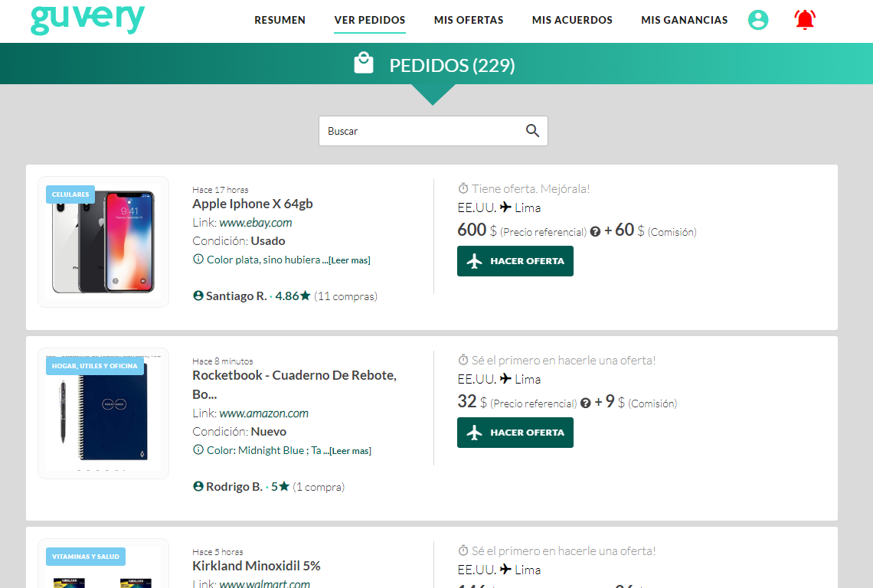Click the timer icon beside Tiene oferta
873x588 pixels.
pyautogui.click(x=463, y=188)
